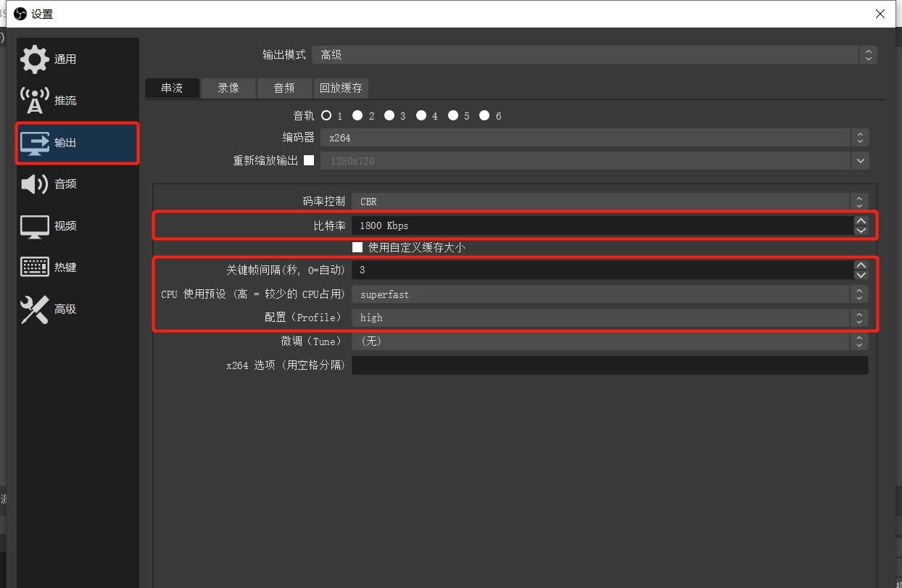
Task: Select audio track 1 radio button
Action: pyautogui.click(x=326, y=115)
